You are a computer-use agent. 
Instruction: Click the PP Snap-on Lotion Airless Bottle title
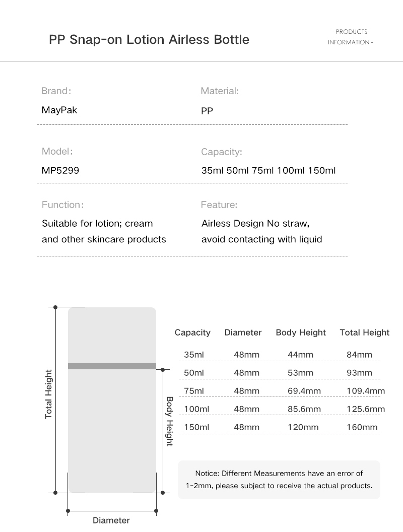click(149, 40)
